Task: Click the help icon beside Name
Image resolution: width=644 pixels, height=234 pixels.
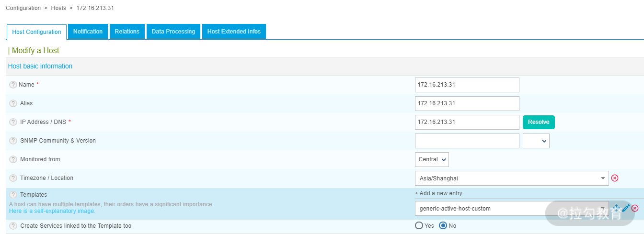Action: point(13,85)
